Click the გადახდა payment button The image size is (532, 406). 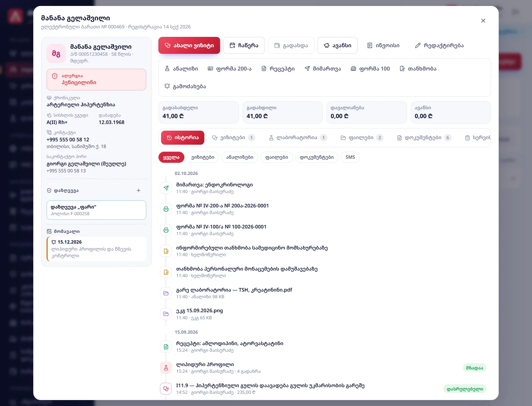pyautogui.click(x=291, y=45)
